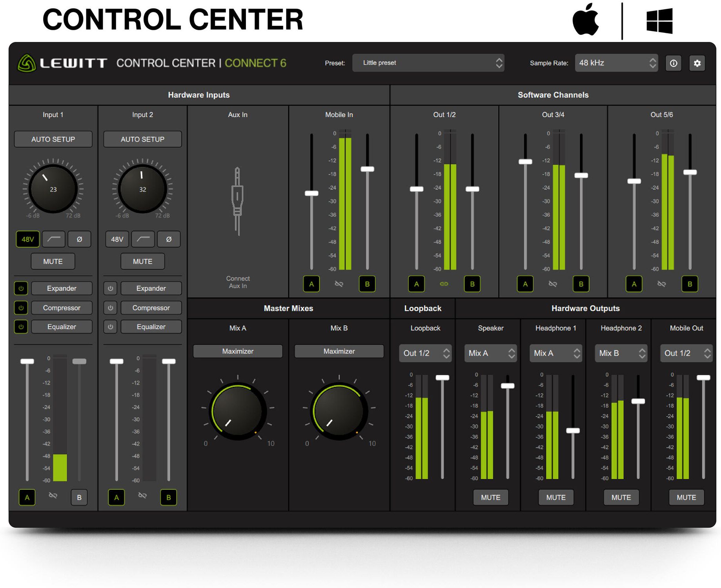
Task: Open the Input 1 Equalizer settings
Action: point(62,327)
